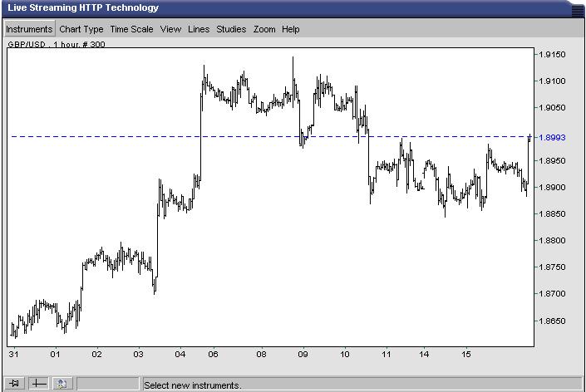Open the Zoom menu
The image size is (586, 392).
tap(264, 29)
